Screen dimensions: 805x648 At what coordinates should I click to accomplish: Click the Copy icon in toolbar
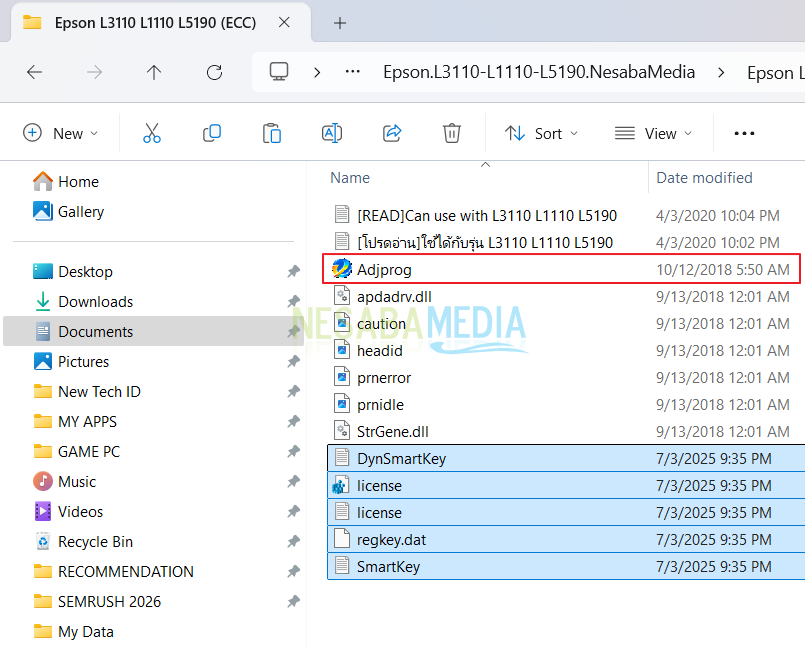[212, 133]
